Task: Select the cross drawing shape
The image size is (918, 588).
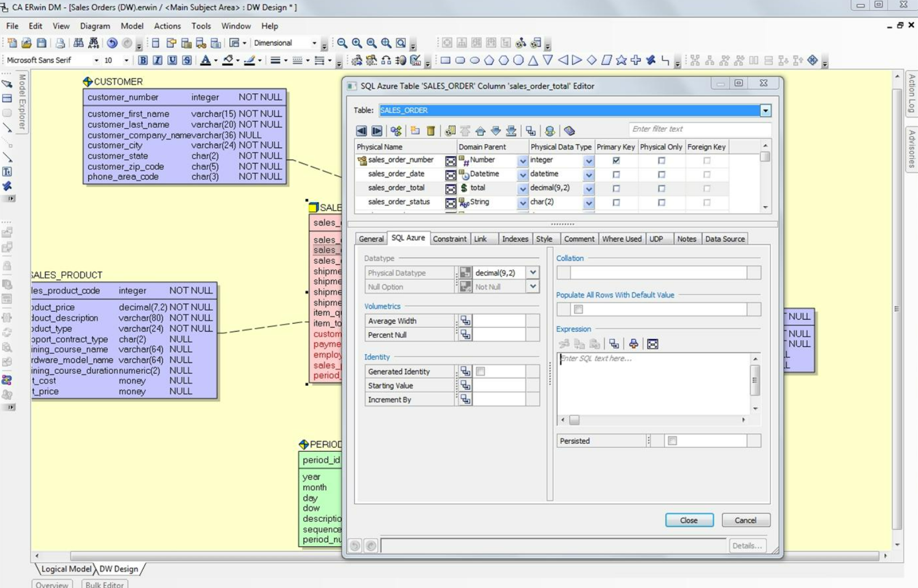Action: coord(636,60)
